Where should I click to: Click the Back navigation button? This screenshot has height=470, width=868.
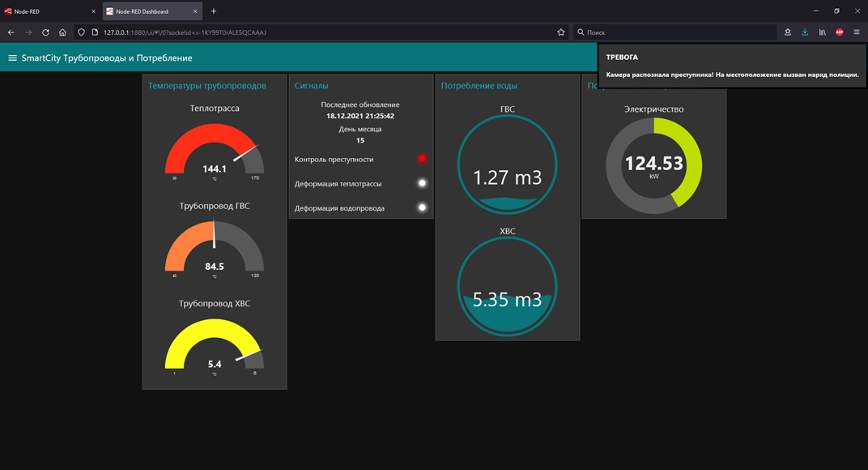pos(10,32)
